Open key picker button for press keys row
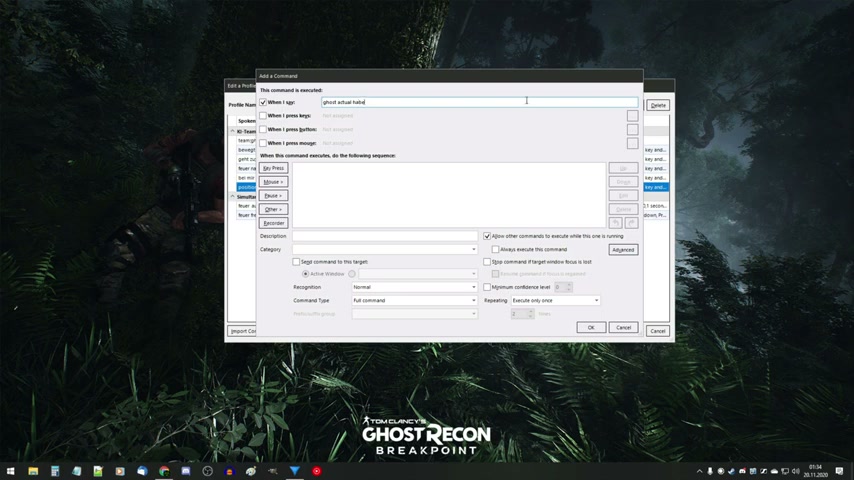 (632, 116)
